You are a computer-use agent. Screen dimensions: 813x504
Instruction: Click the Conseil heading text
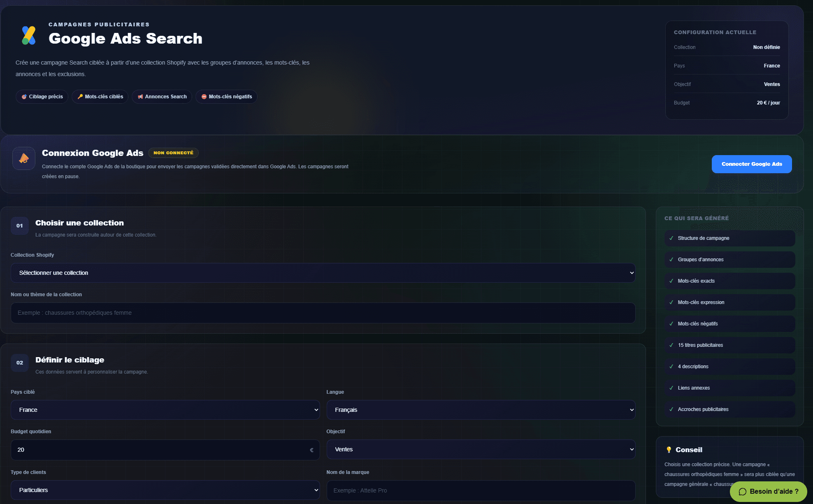point(689,450)
